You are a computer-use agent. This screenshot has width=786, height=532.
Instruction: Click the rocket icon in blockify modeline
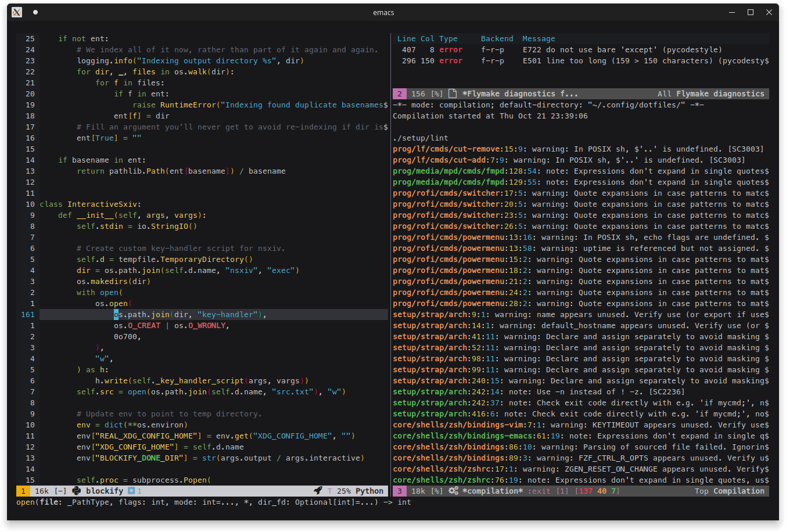click(318, 491)
